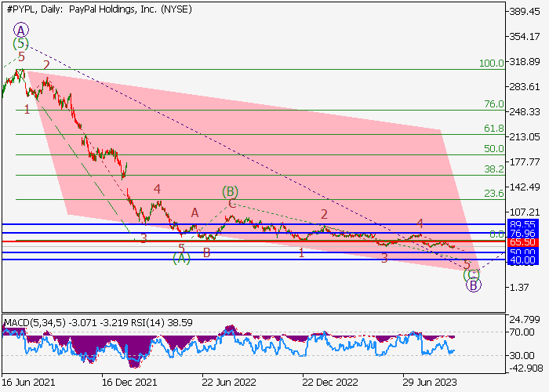Select the 142.49 price axis label
Viewport: 549px width, 392px height.
pyautogui.click(x=525, y=187)
